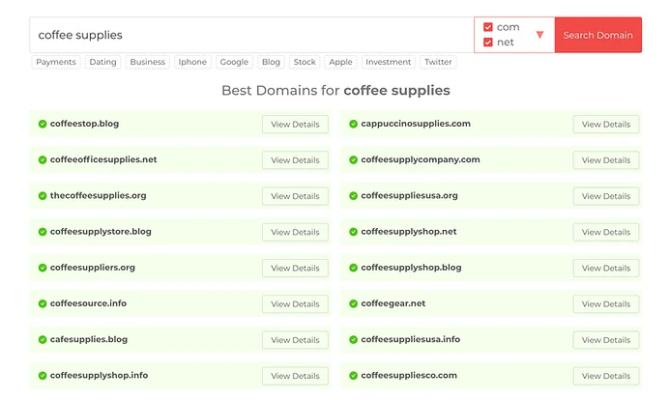This screenshot has height=400, width=669.
Task: View Details for coffeesuppliesco.com
Action: click(606, 376)
